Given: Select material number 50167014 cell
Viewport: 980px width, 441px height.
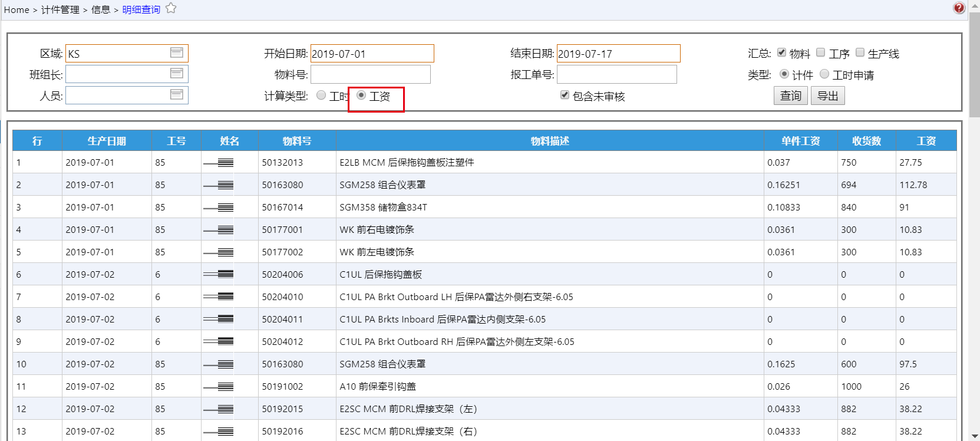Looking at the screenshot, I should coord(297,207).
